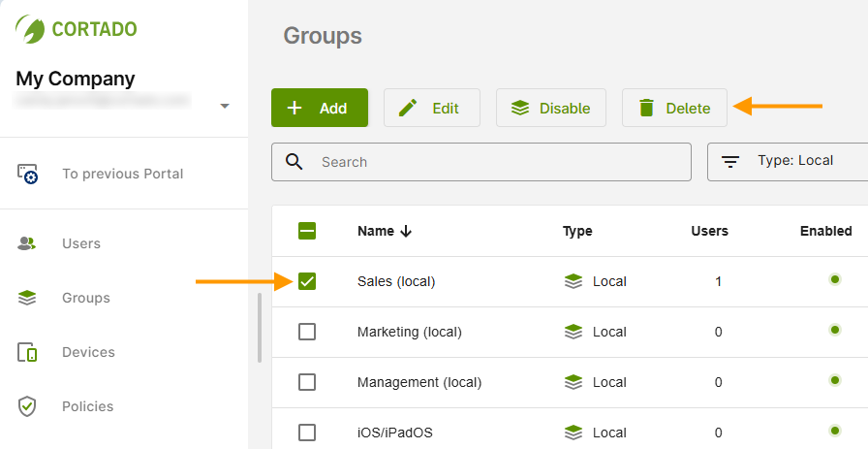Open the Sales (local) group
This screenshot has height=449, width=868.
[396, 281]
